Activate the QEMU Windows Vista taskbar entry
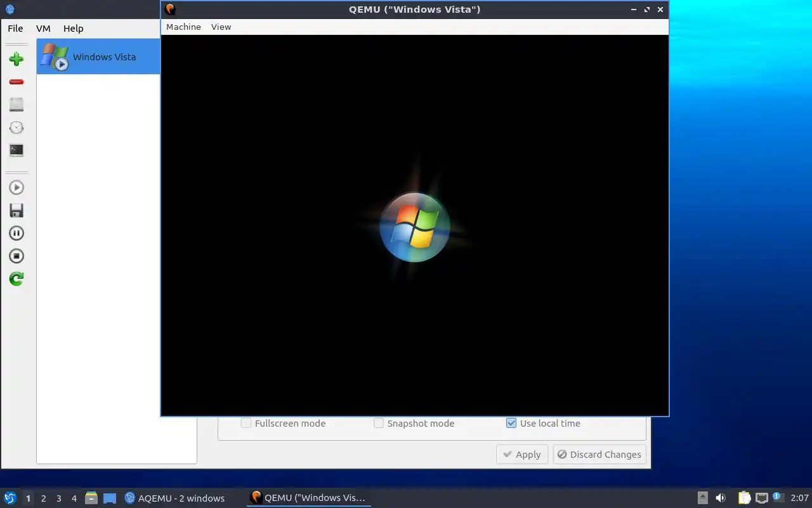 coord(308,498)
